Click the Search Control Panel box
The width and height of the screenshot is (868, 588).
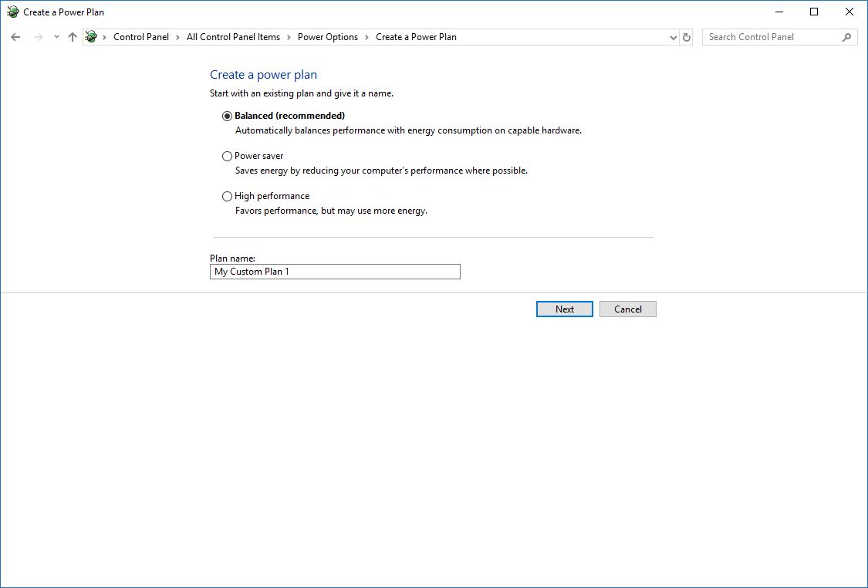click(772, 36)
